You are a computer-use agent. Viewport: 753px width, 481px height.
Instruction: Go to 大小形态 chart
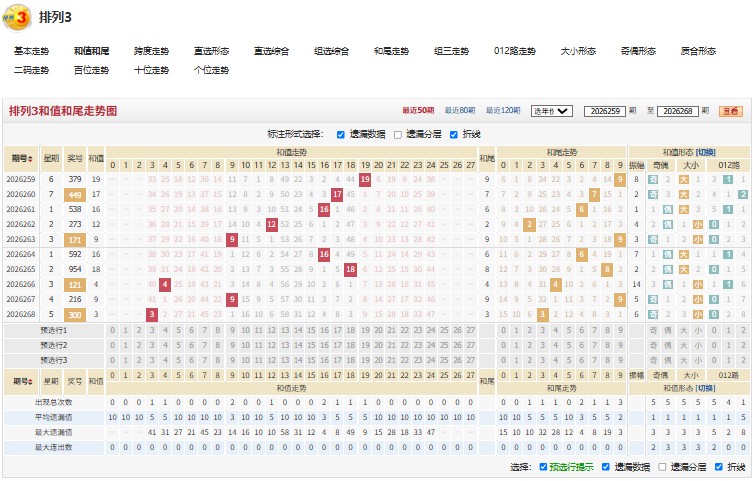(578, 51)
